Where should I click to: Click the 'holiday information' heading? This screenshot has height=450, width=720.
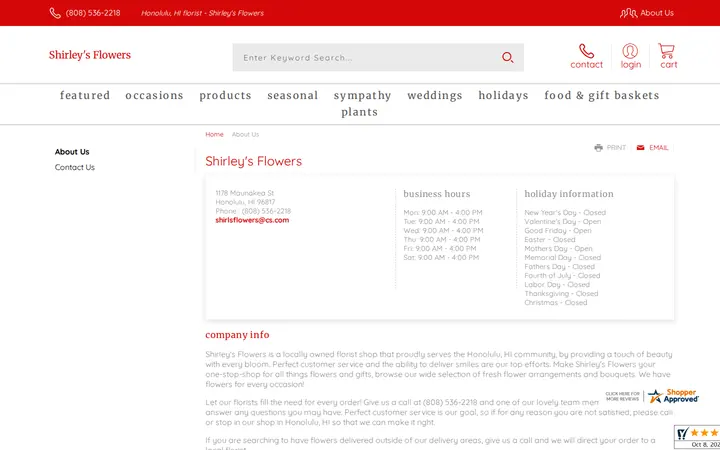click(569, 194)
